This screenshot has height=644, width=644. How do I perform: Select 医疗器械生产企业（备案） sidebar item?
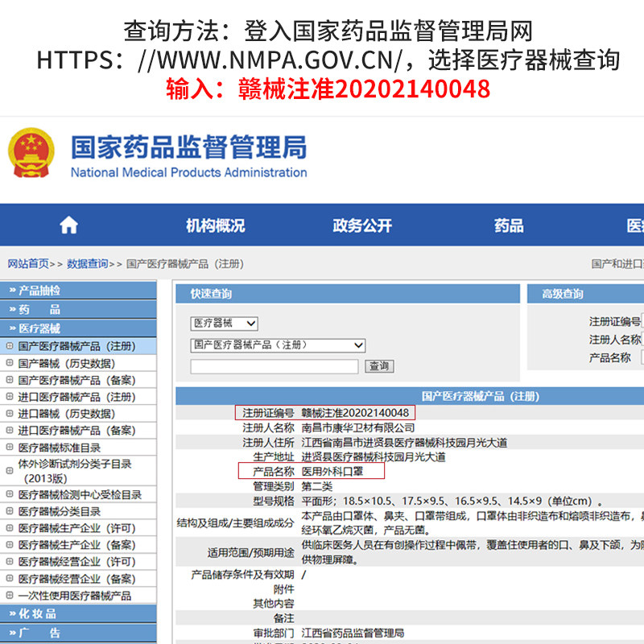pos(76,545)
